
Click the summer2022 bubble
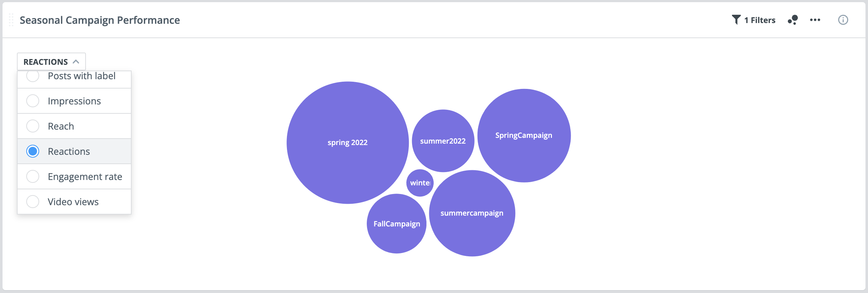point(443,141)
